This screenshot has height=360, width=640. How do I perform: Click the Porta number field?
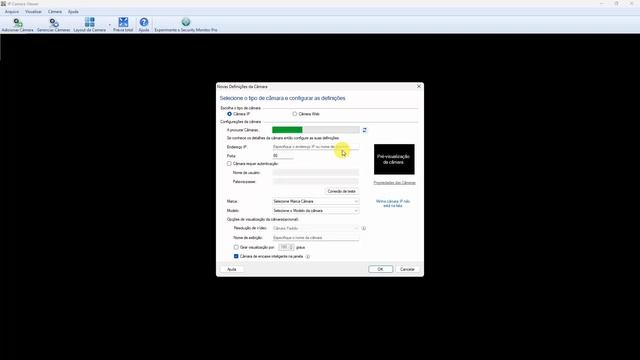[x=282, y=156]
